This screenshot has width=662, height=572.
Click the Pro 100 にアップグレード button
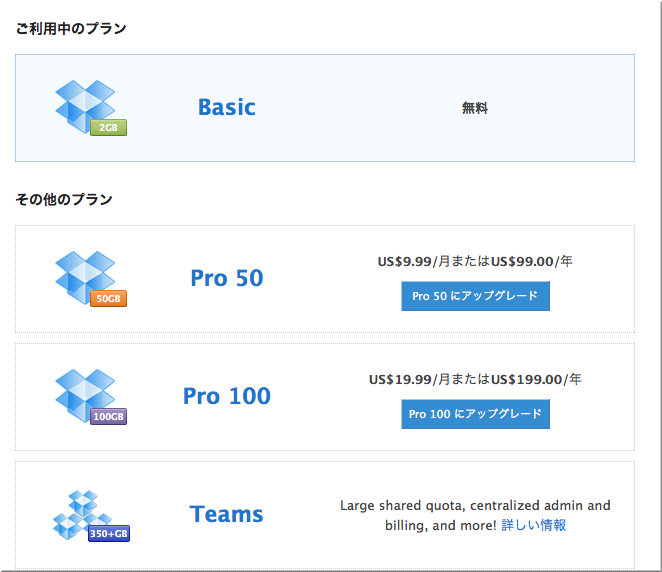(475, 414)
